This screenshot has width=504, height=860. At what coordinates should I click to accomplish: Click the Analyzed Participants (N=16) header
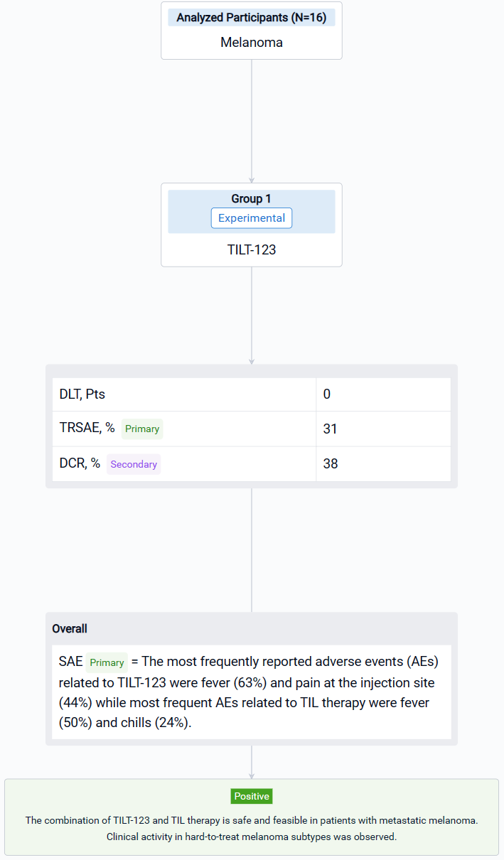pos(251,17)
